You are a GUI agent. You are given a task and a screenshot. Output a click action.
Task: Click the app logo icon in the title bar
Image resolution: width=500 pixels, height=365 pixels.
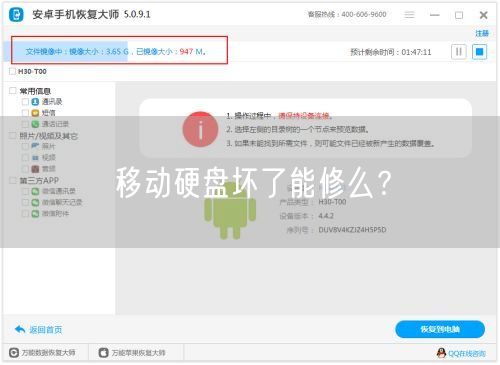[16, 15]
